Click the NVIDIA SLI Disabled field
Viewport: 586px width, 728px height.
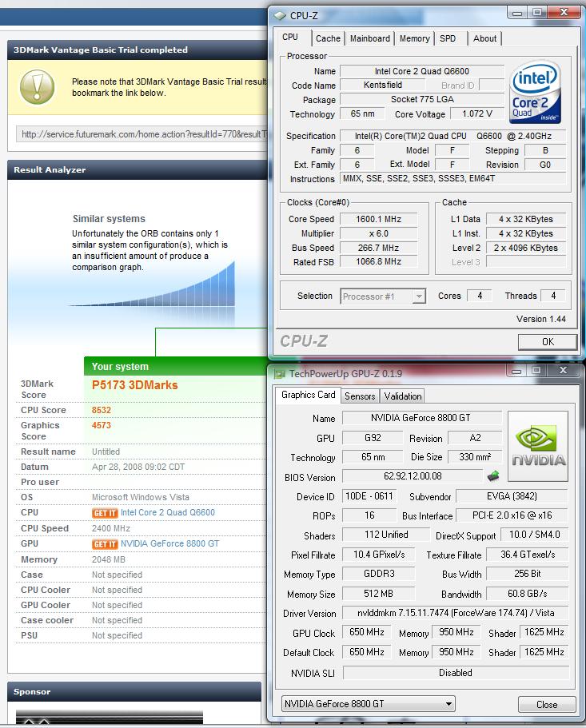tap(455, 673)
